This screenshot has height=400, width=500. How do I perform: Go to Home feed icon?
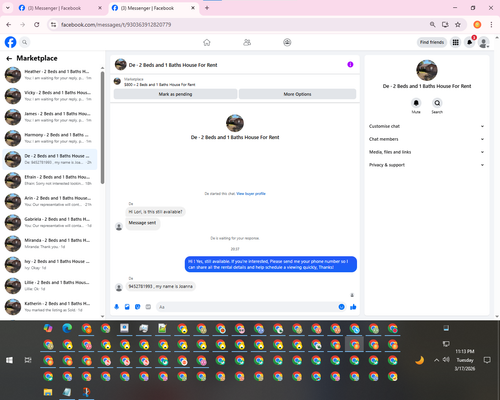tap(207, 42)
